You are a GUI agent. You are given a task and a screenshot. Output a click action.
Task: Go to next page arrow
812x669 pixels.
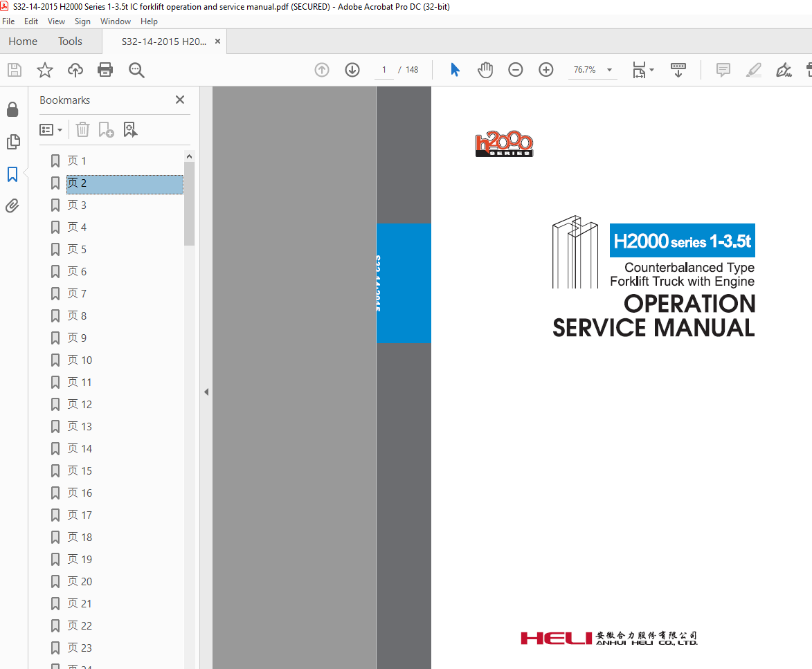click(x=352, y=70)
